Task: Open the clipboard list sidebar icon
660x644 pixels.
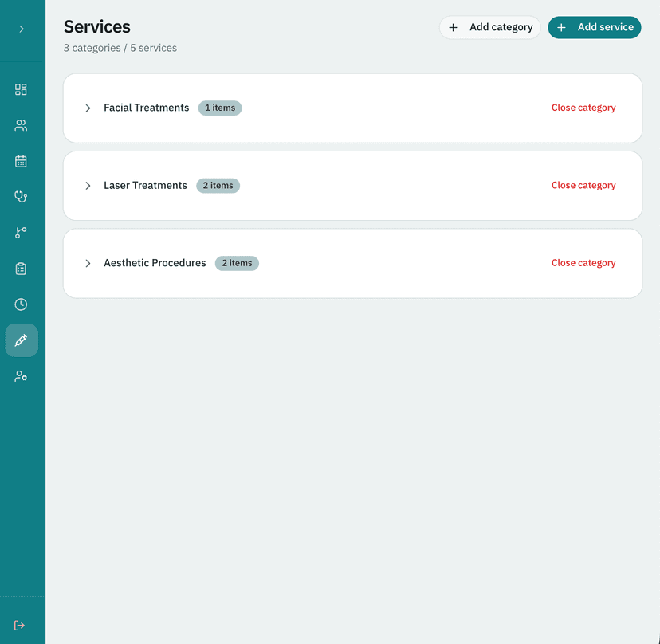Action: (x=21, y=269)
